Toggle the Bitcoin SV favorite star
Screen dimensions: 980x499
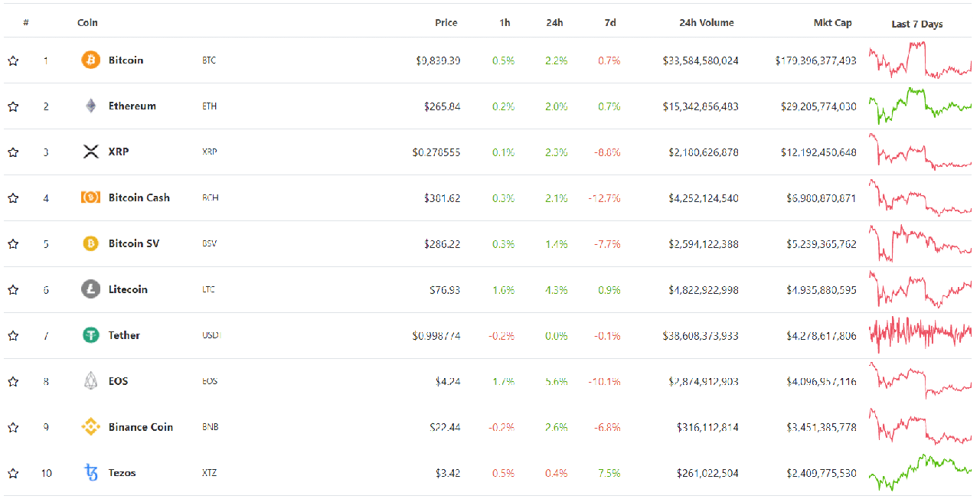pyautogui.click(x=13, y=244)
